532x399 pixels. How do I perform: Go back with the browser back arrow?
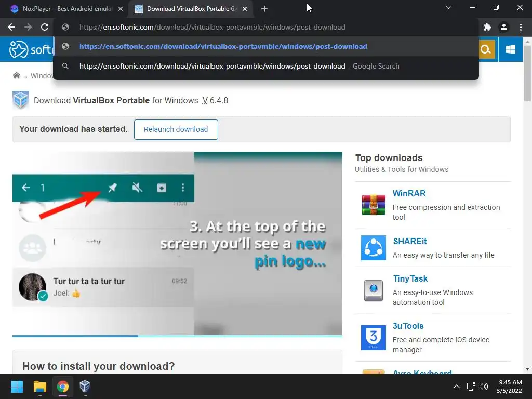click(11, 27)
